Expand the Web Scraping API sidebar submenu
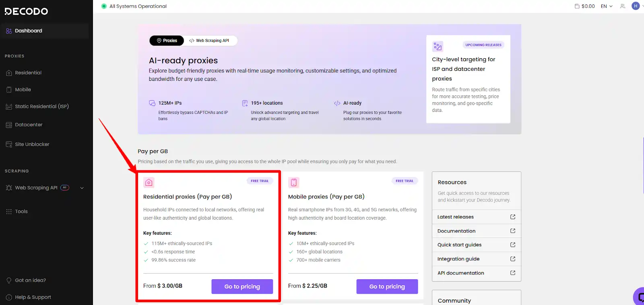This screenshot has width=644, height=305. [x=82, y=188]
